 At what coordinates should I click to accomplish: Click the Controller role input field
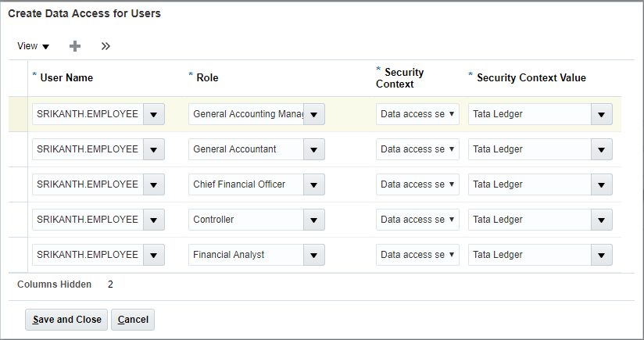tap(245, 220)
